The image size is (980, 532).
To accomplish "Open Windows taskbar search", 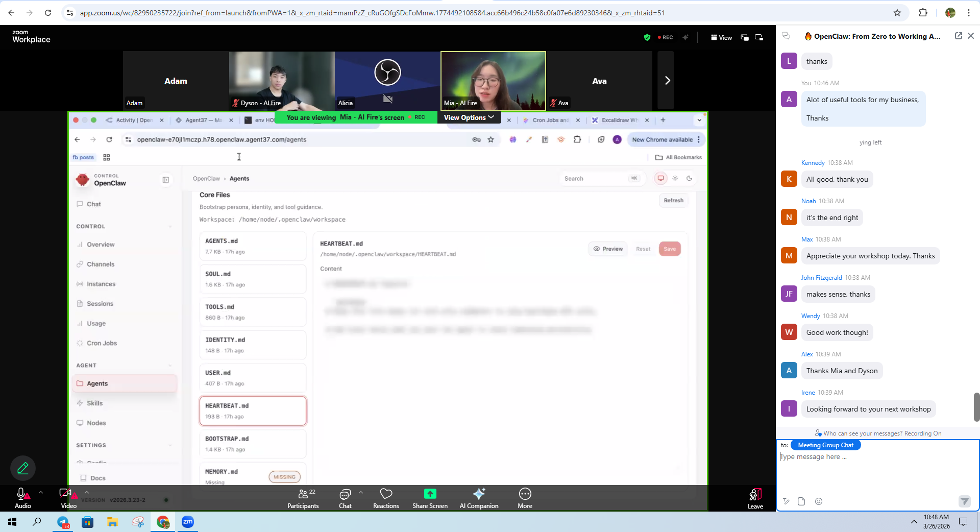I will (37, 522).
